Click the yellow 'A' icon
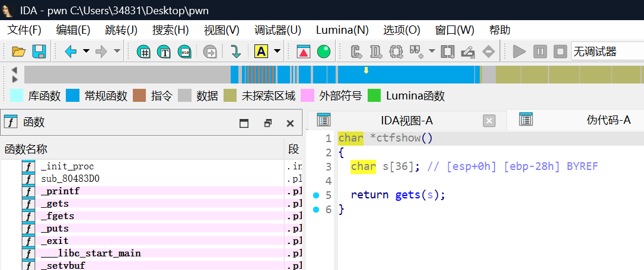644x270 pixels. [261, 52]
